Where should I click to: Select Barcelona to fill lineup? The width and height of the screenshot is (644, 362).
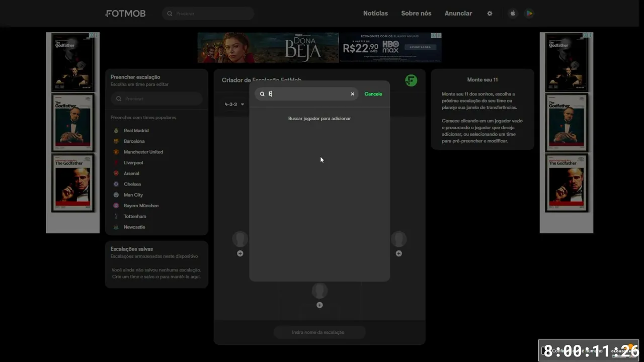point(134,141)
